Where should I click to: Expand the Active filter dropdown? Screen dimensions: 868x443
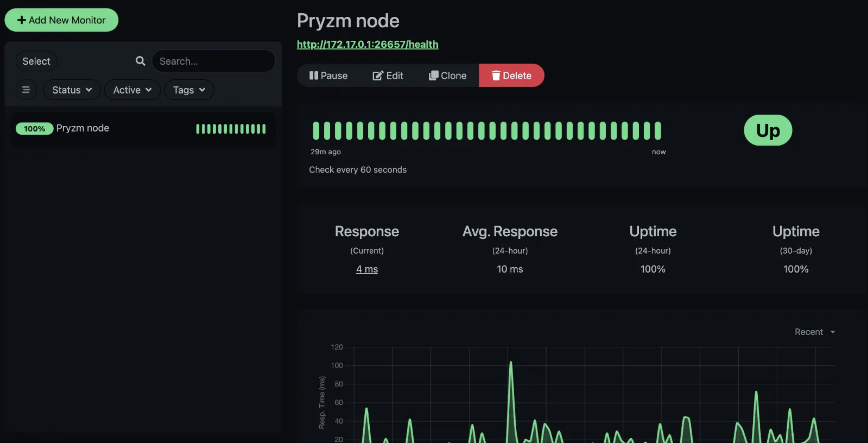click(x=132, y=90)
